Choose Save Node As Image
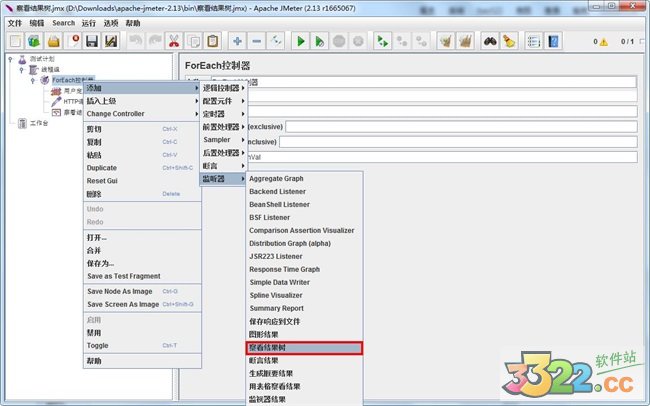Viewport: 650px width, 406px height. pos(142,292)
